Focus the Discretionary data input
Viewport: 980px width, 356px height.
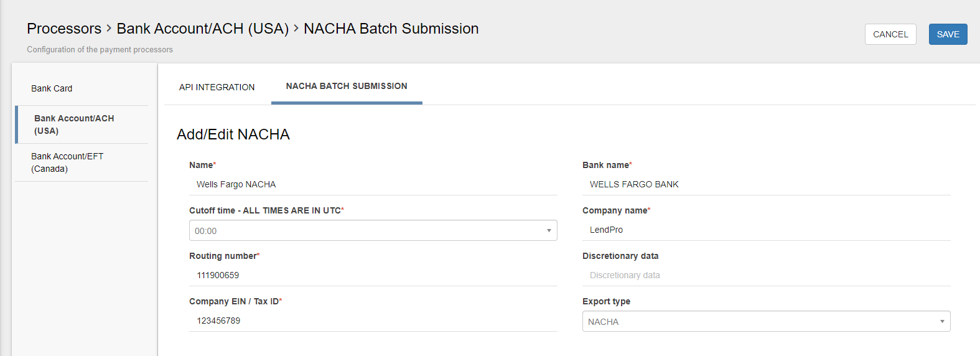tap(767, 275)
